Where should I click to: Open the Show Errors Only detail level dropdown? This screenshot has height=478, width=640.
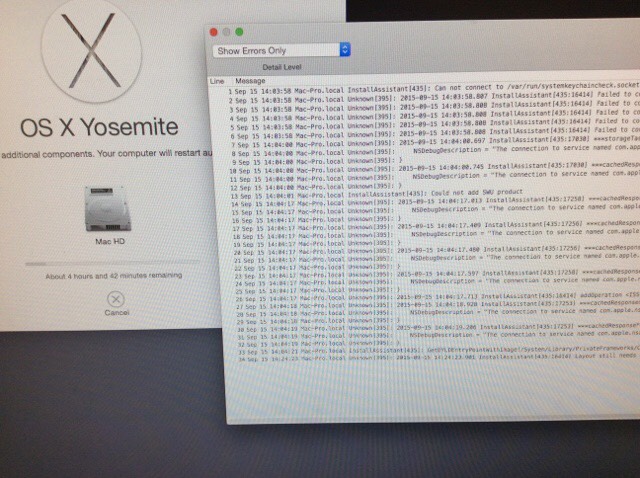(281, 50)
